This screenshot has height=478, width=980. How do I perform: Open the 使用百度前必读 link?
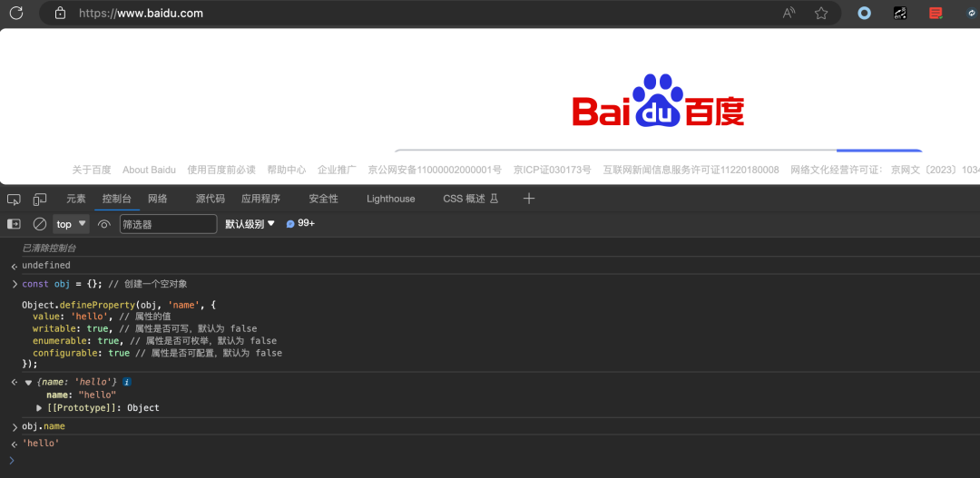(x=221, y=170)
